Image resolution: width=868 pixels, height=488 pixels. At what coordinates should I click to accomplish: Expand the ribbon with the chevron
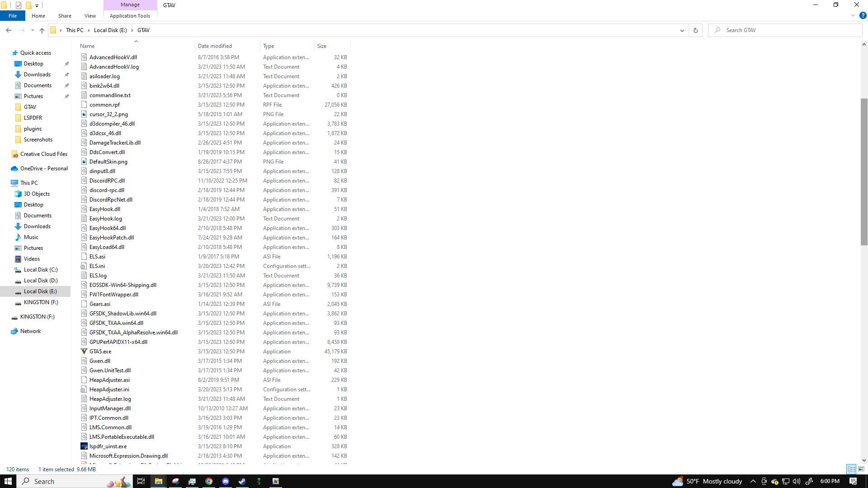pos(853,15)
